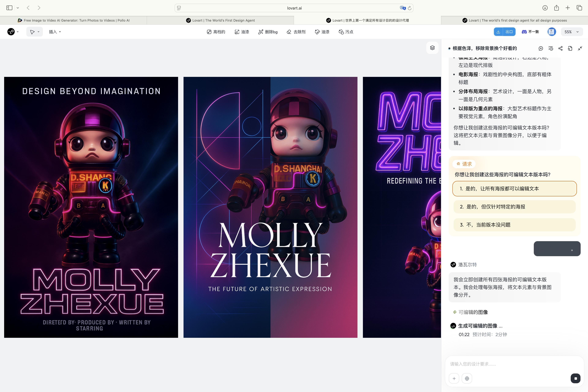588x392 pixels.
Task: Open the Lovart logo main menu
Action: point(13,32)
